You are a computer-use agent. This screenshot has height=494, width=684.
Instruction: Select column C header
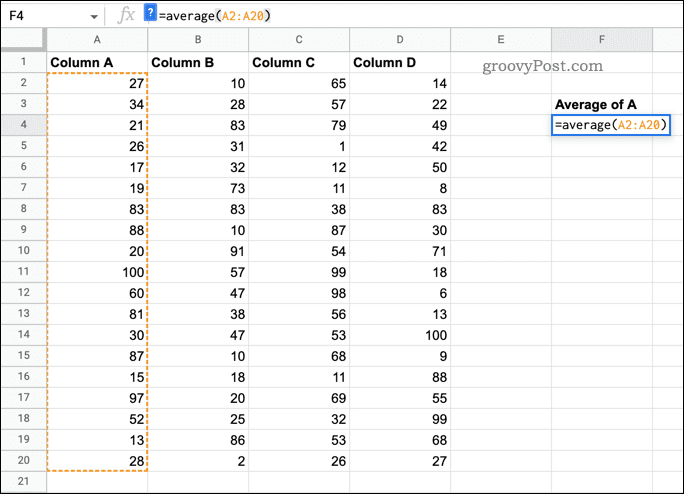[299, 40]
